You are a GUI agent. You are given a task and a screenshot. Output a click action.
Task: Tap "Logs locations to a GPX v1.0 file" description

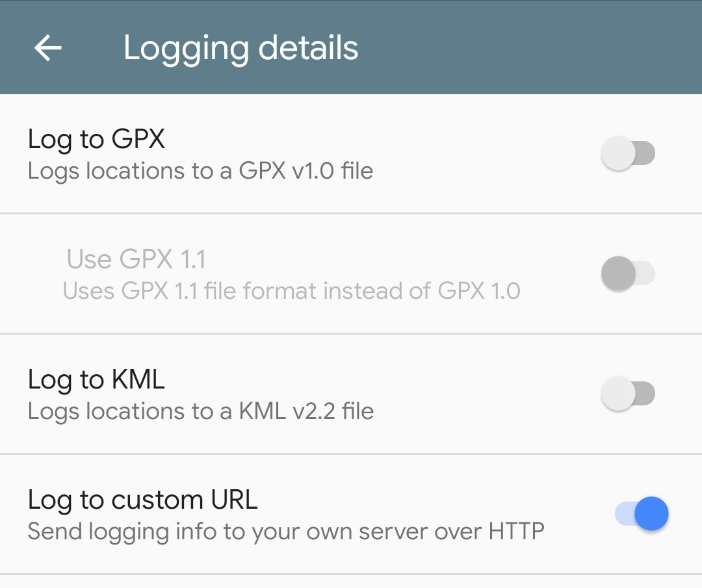coord(200,171)
